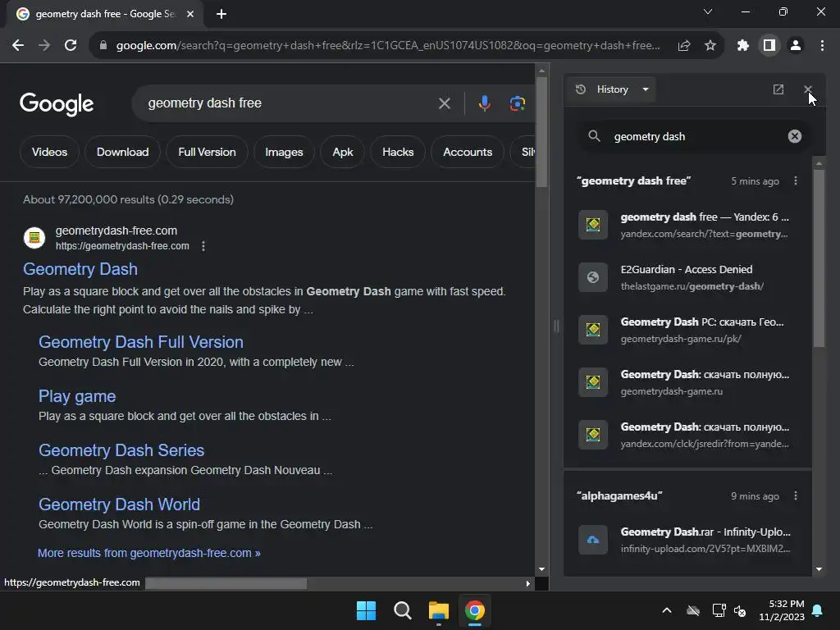840x630 pixels.
Task: Share this page using the share icon
Action: point(684,46)
